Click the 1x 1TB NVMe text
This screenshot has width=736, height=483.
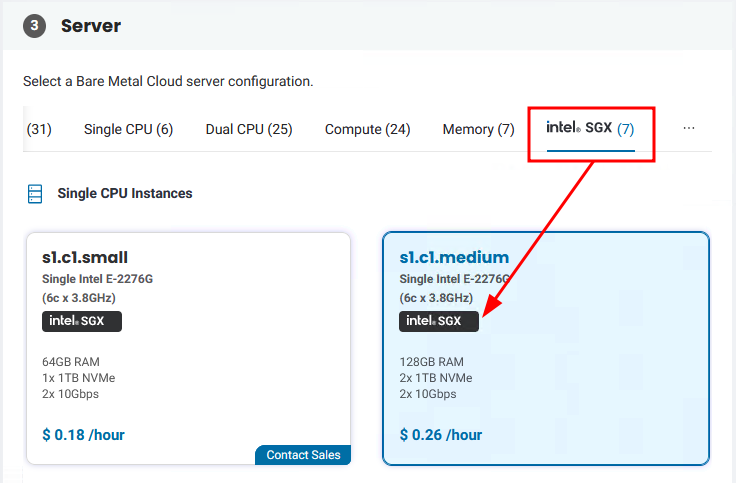(x=78, y=378)
